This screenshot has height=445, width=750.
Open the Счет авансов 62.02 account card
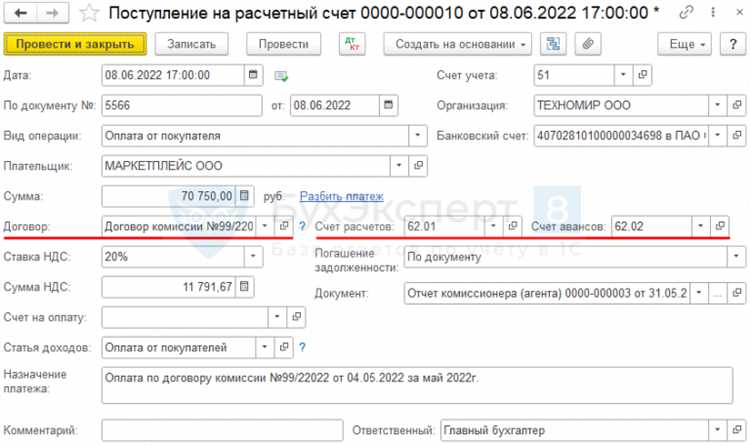(x=720, y=226)
